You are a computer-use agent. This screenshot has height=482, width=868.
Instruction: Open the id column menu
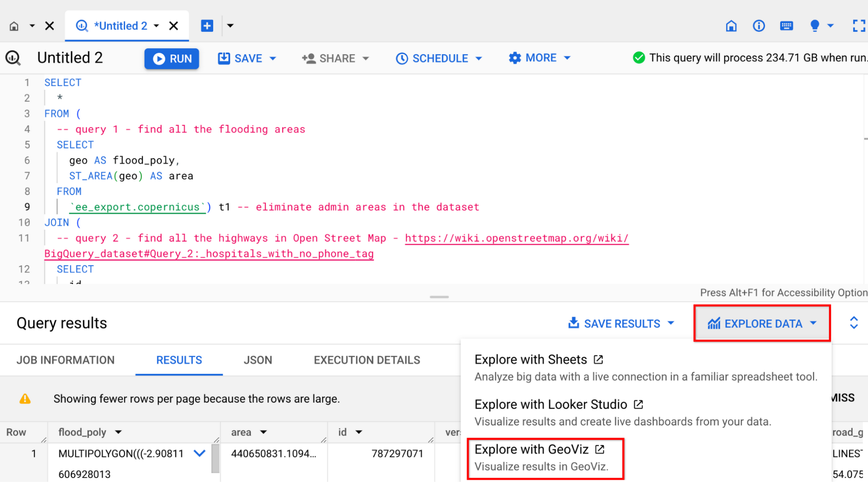tap(359, 432)
